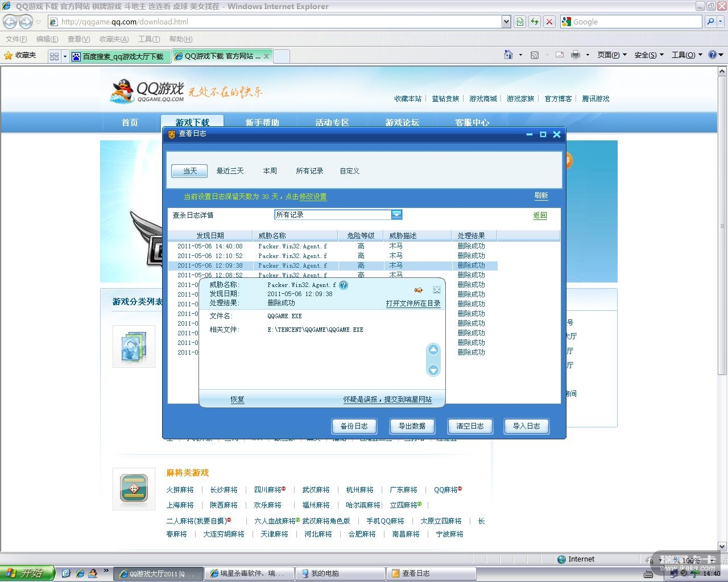
Task: Click the QQ penguin logo
Action: click(122, 91)
